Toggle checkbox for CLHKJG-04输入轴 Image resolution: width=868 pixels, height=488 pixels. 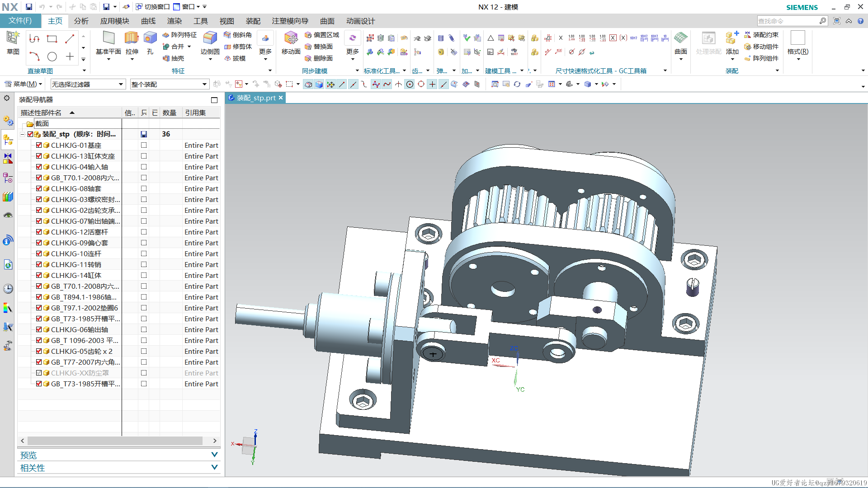(x=39, y=167)
